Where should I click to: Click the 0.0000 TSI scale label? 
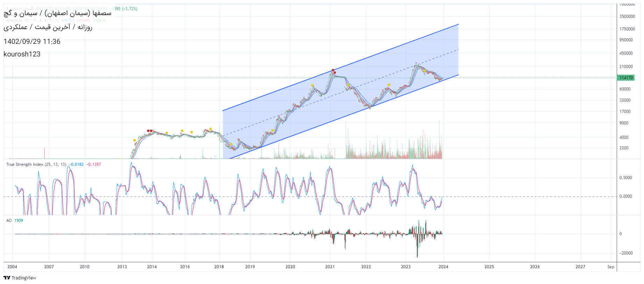(626, 196)
